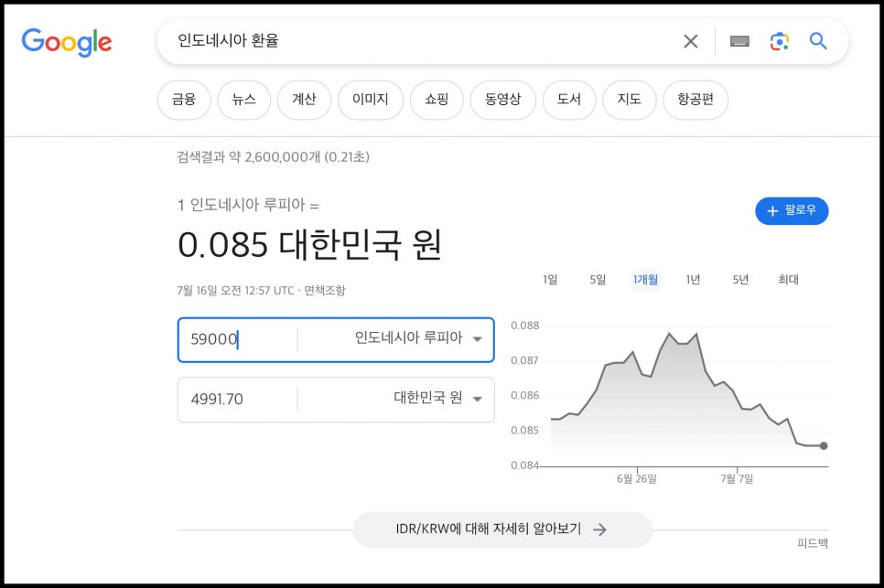Switch the chart to the 최대 range
The height and width of the screenshot is (588, 884).
tap(788, 279)
